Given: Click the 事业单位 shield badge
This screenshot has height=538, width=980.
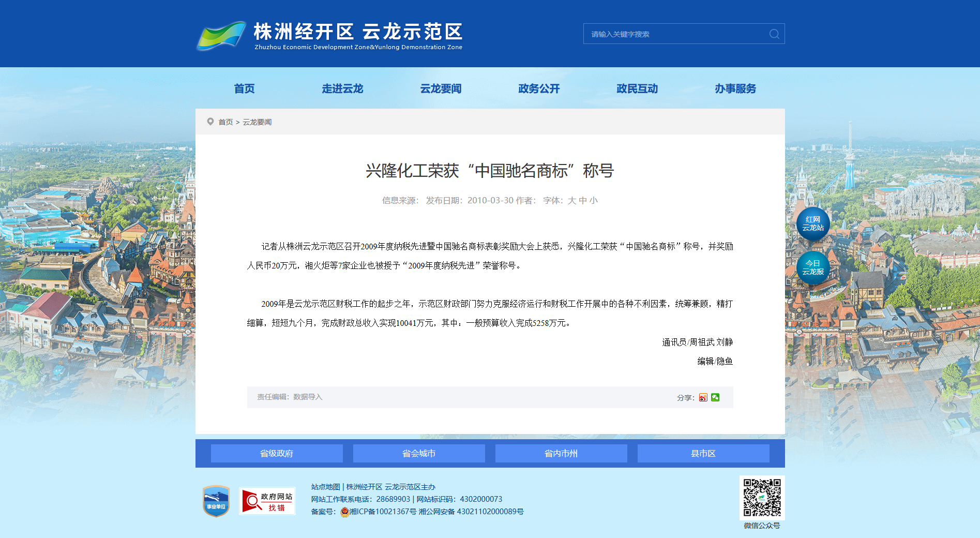Looking at the screenshot, I should (216, 501).
